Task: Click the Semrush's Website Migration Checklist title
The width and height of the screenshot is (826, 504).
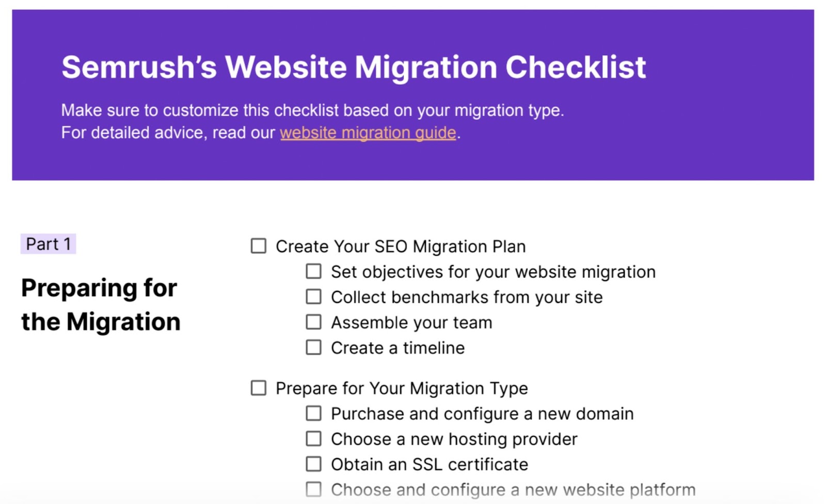Action: 354,67
